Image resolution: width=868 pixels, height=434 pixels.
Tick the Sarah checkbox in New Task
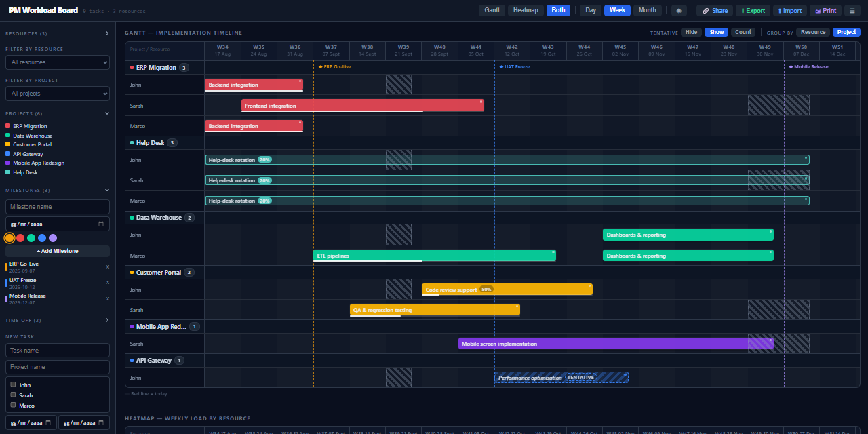(x=13, y=395)
